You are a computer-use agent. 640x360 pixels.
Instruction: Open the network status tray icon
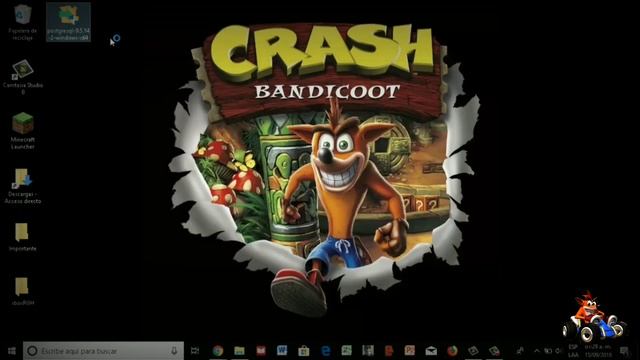pyautogui.click(x=548, y=351)
